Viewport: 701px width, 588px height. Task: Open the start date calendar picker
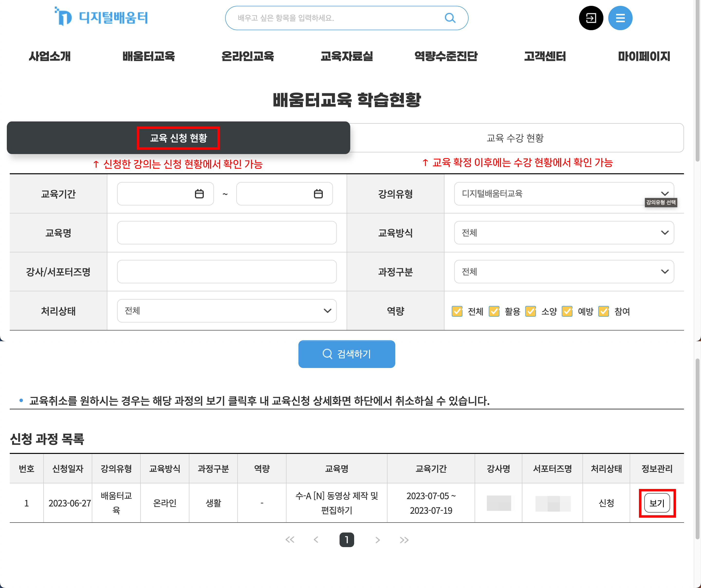(199, 193)
